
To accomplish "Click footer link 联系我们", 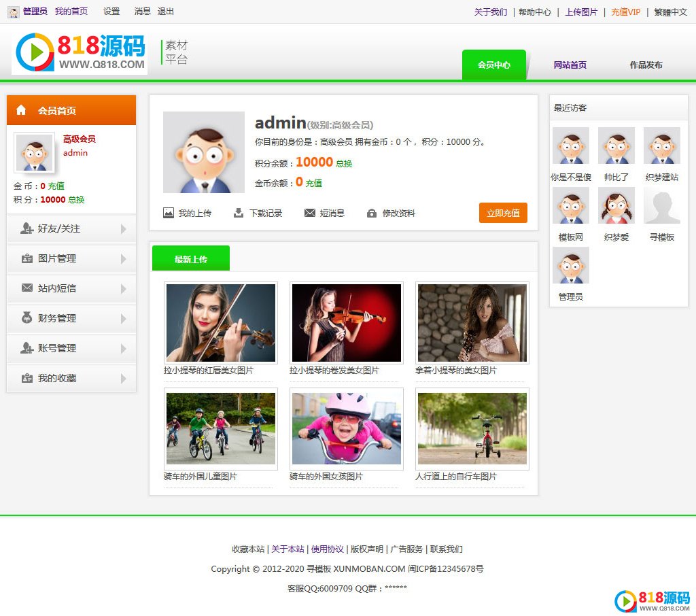I will 446,549.
